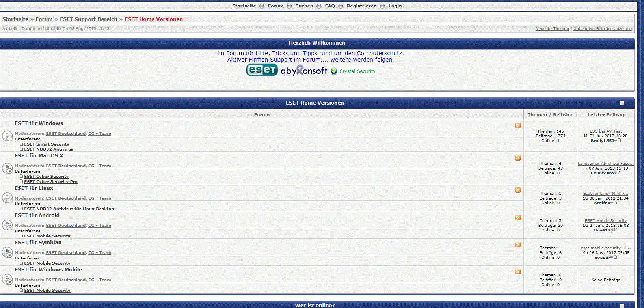This screenshot has height=308, width=644.
Task: Click the forum status icon beside ESET für Symbian
Action: point(7,252)
